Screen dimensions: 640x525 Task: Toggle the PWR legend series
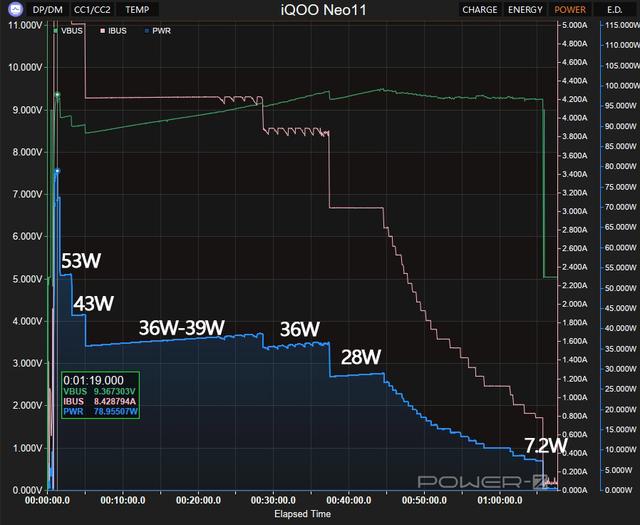pos(158,31)
